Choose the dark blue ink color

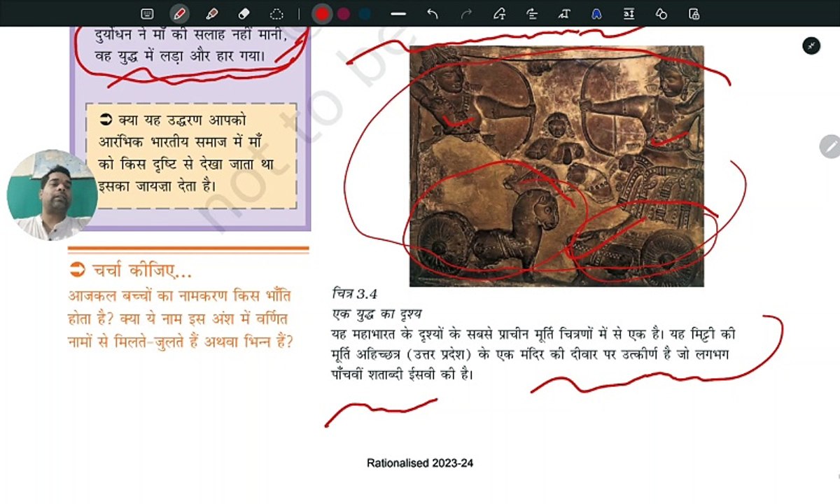tap(365, 13)
